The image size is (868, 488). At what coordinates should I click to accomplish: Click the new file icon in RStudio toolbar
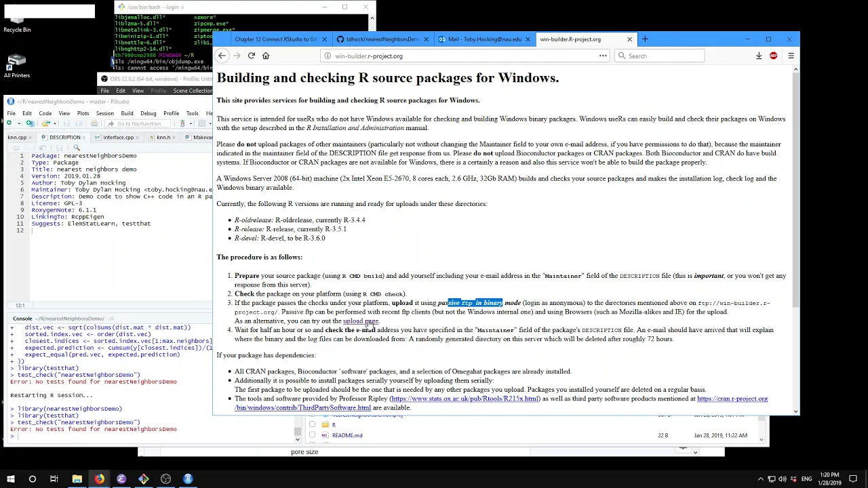(x=9, y=123)
